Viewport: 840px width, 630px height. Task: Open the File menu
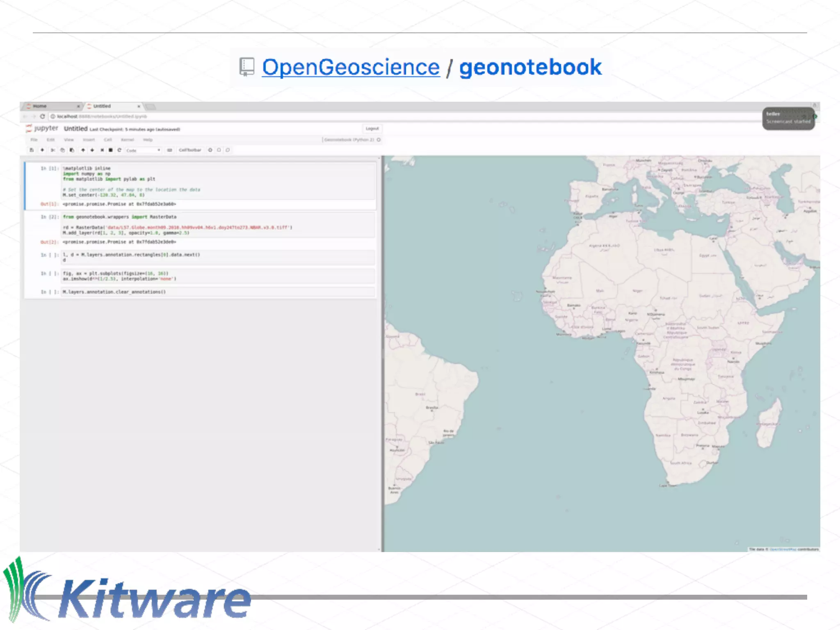click(34, 140)
